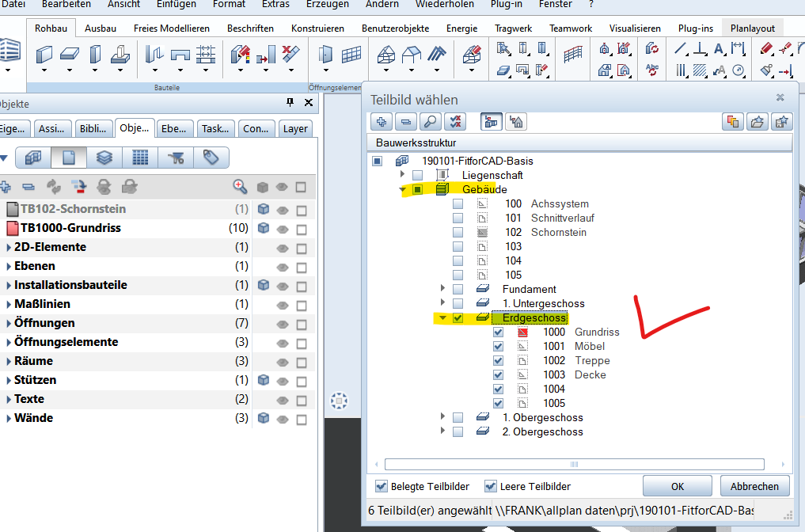Check the box for 100 Achssystem

(x=458, y=204)
